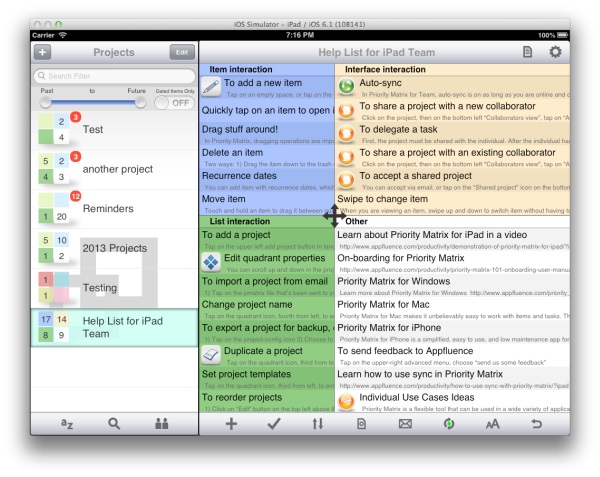Open the Swipe to change item entry
This screenshot has height=477, width=600.
click(x=452, y=203)
